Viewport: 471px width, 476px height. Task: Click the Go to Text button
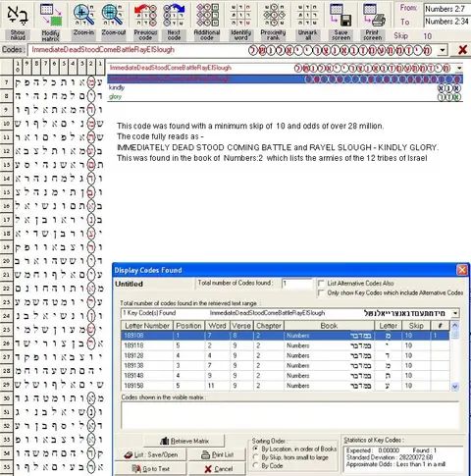151,469
